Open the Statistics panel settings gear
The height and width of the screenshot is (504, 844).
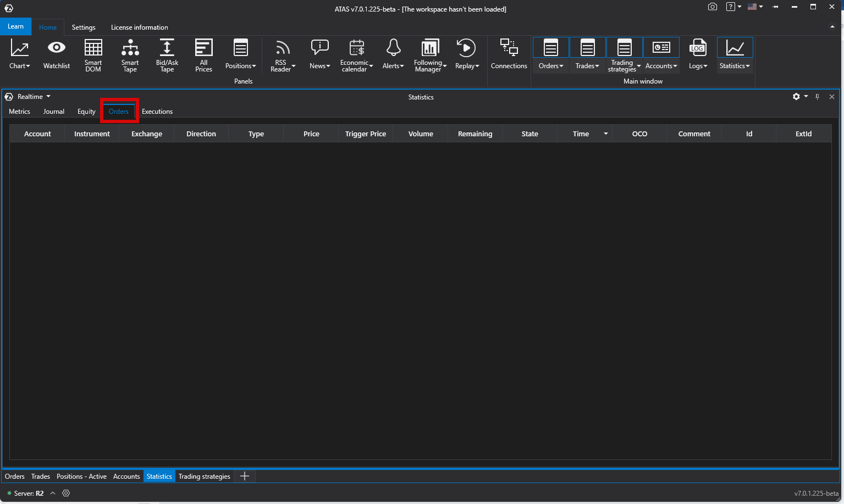[796, 97]
